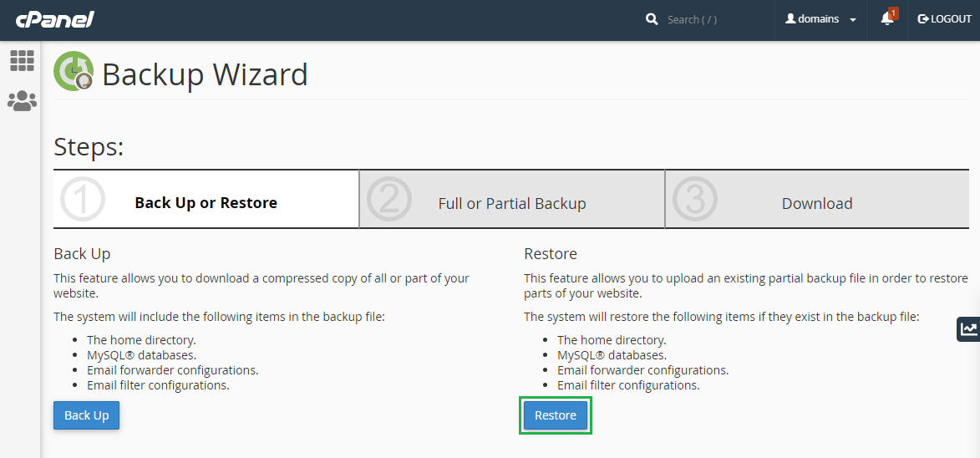Viewport: 980px width, 458px height.
Task: Click the search magnifier icon
Action: (652, 19)
